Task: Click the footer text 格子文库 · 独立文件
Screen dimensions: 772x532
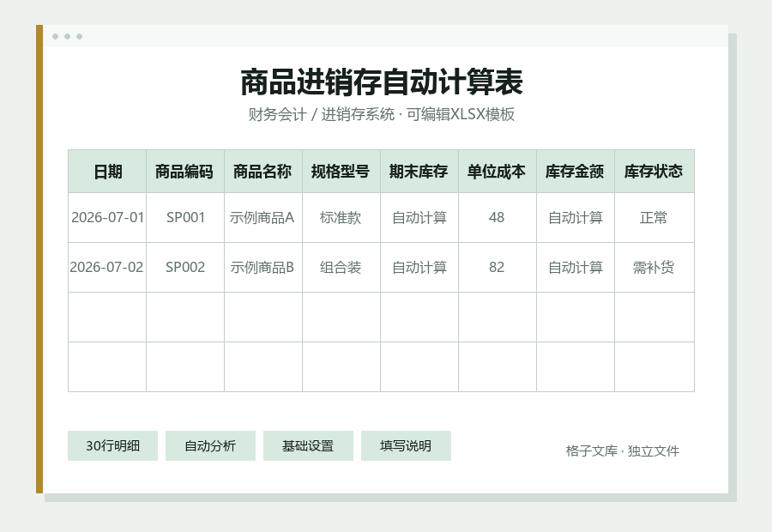Action: (x=623, y=450)
